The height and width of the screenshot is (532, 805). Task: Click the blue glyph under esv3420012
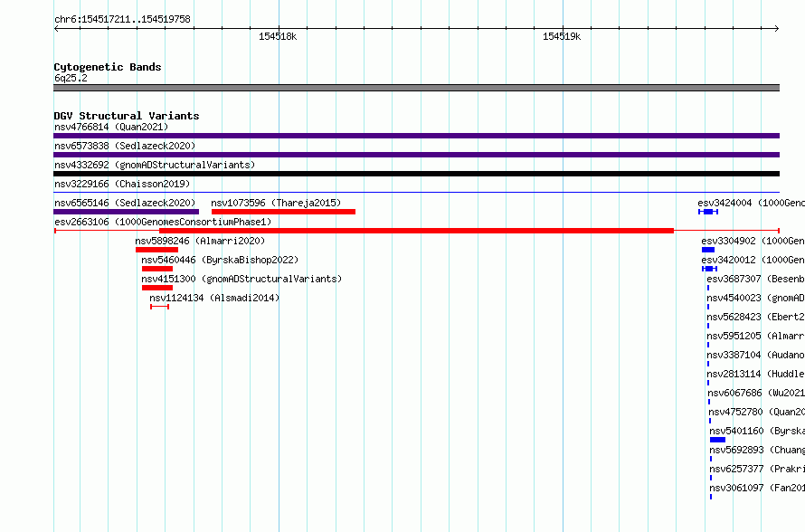709,269
